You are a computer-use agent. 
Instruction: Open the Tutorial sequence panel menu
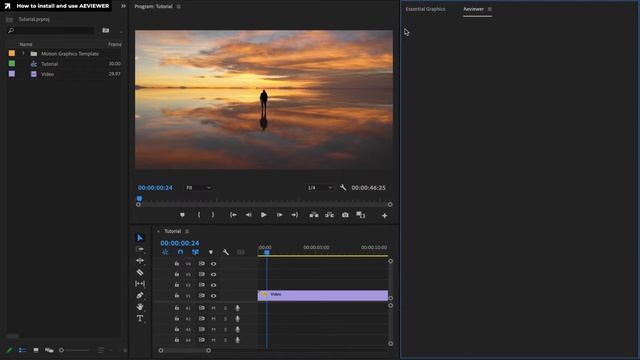point(187,231)
